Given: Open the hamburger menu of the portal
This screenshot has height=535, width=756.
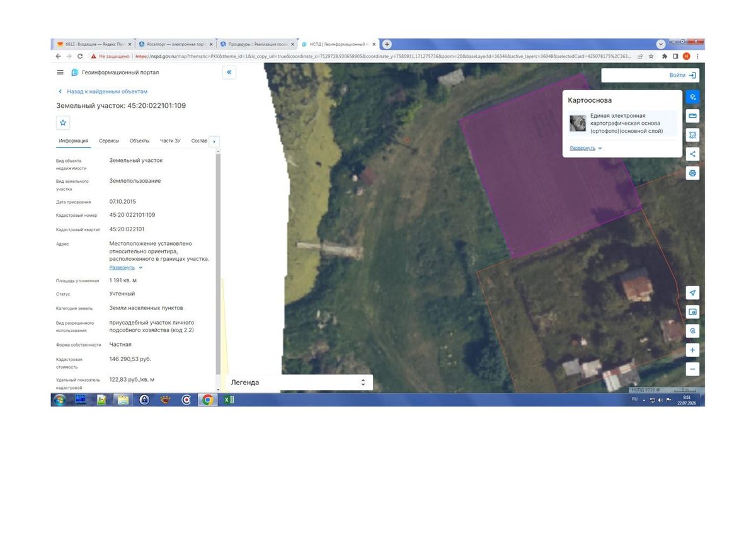Looking at the screenshot, I should point(60,72).
